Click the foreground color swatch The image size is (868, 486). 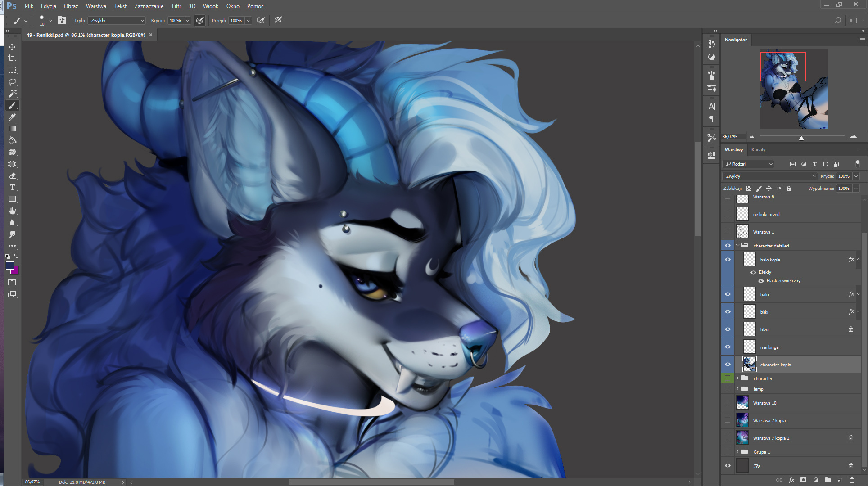click(x=9, y=265)
